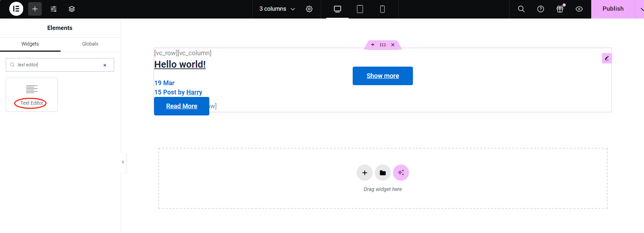Click the 19 Mar date text

pyautogui.click(x=164, y=83)
